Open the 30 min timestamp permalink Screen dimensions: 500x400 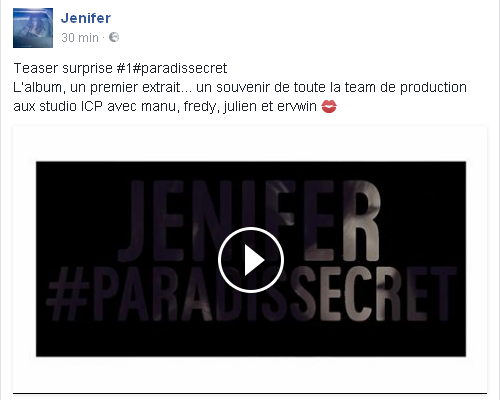[x=80, y=38]
